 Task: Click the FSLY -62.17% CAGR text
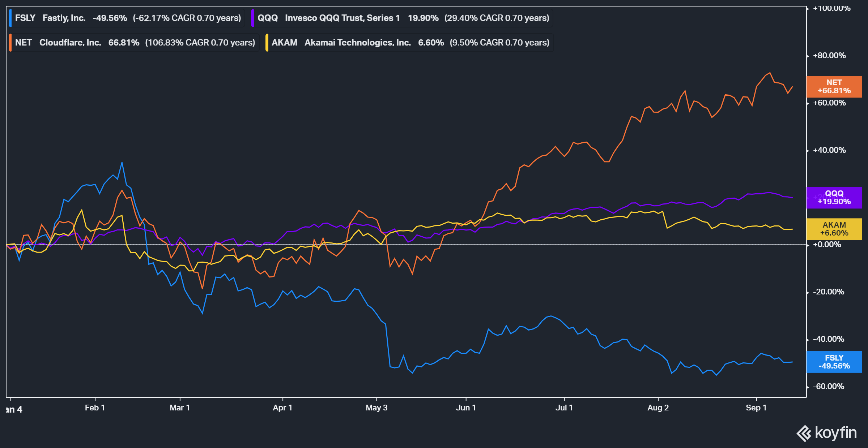tap(187, 18)
